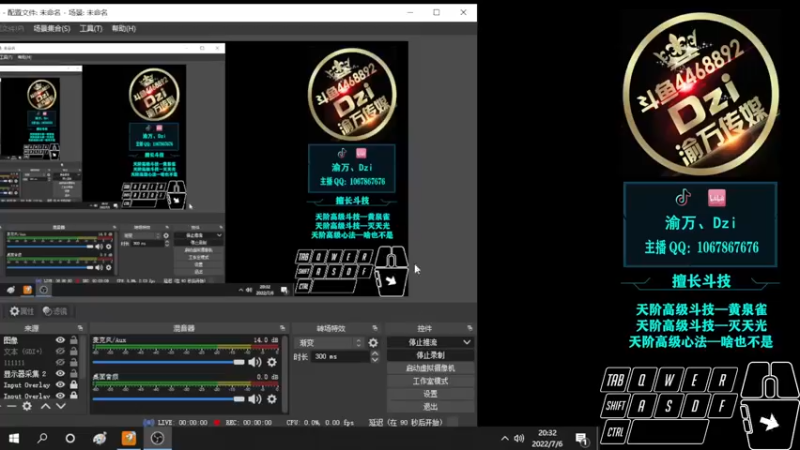
Task: Show the 文本 (GDI+) source with its eye
Action: (60, 351)
